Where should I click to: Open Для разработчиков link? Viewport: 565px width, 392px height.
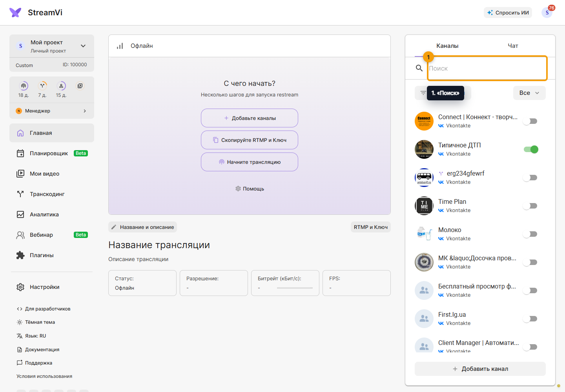[x=44, y=309]
